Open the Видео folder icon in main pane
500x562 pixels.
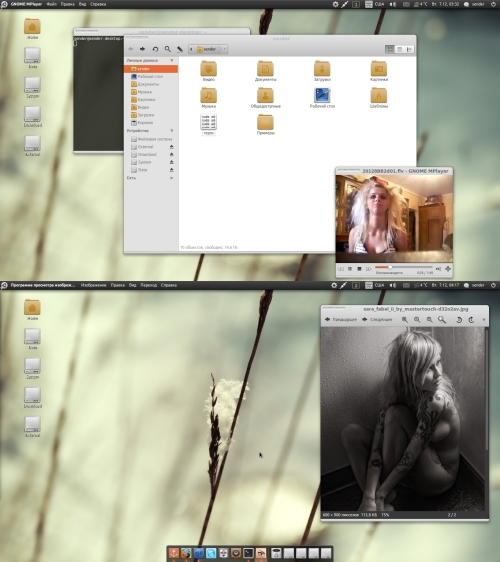click(x=209, y=68)
